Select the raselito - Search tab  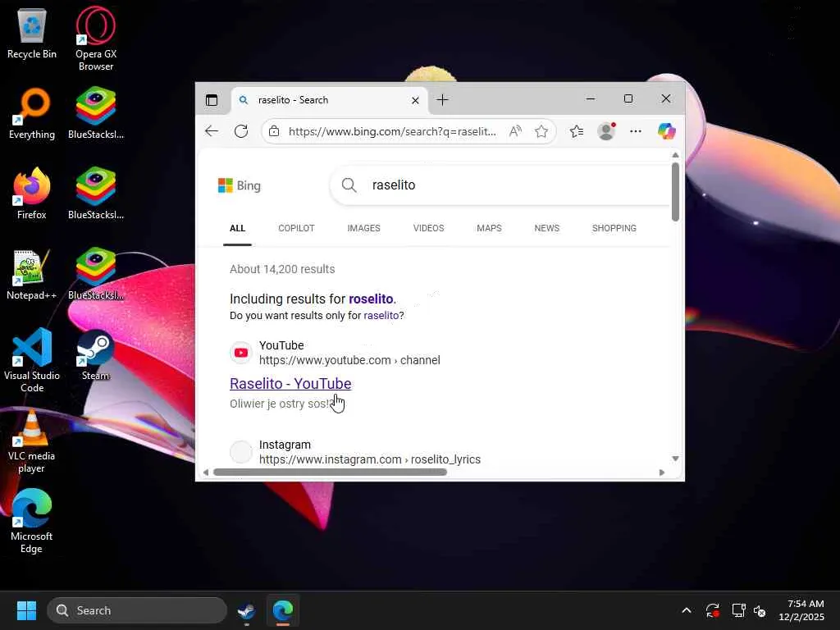point(329,100)
